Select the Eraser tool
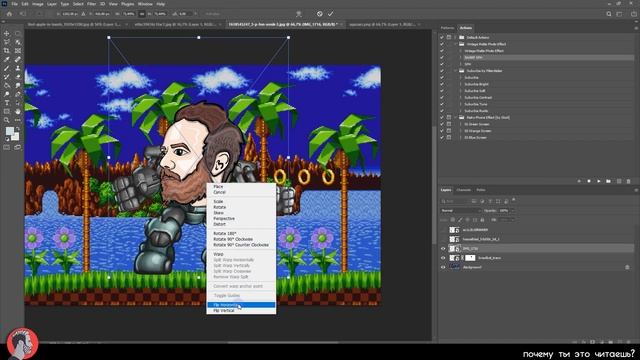Image resolution: width=640 pixels, height=360 pixels. coord(18,77)
